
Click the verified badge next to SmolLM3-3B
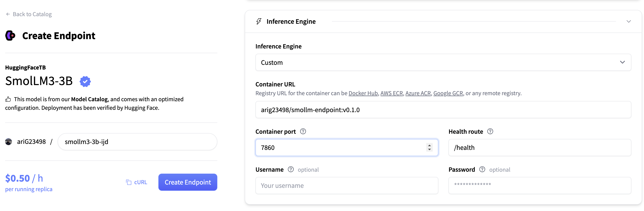point(85,82)
